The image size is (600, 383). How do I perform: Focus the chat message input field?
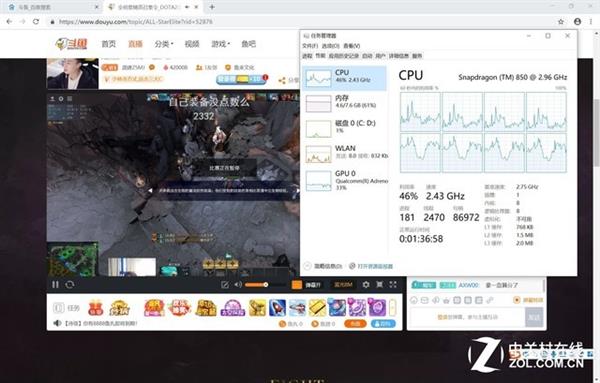pos(468,317)
